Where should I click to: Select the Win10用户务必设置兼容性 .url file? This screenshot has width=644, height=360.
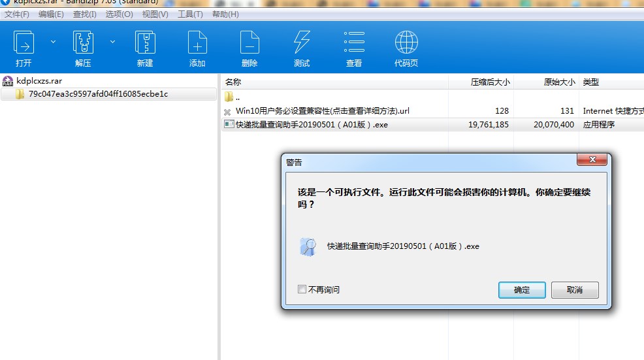323,111
